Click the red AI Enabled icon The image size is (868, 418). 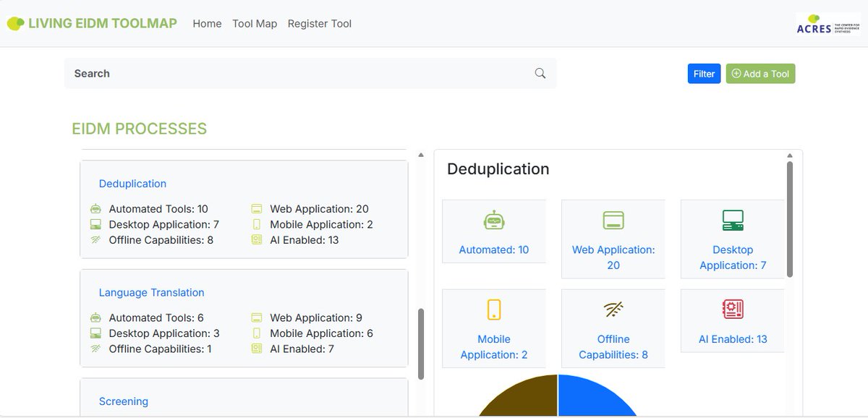tap(732, 310)
